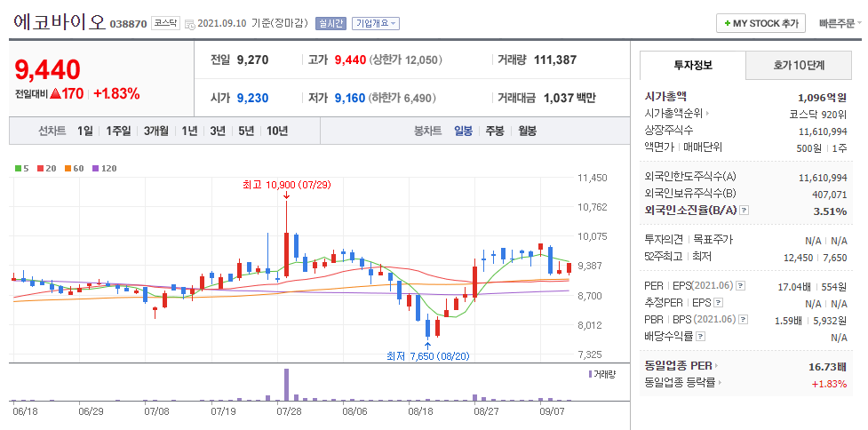
Task: Click the 최저 7,650 (08/20) chart marker
Action: coord(428,356)
